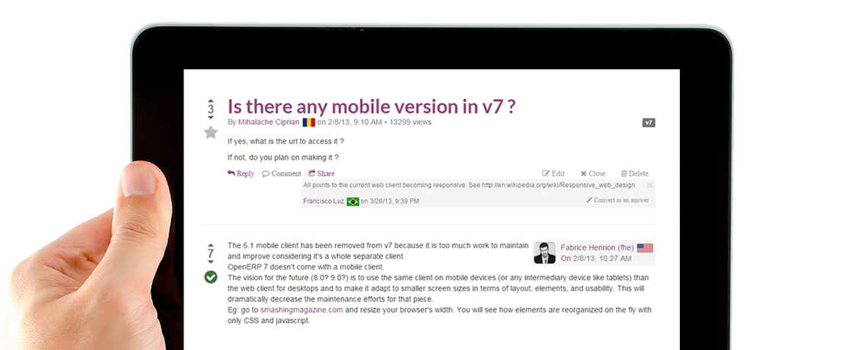This screenshot has width=868, height=350.
Task: Click the text 'OpenERP 7 doesn't come with a mobile client.'
Action: click(305, 266)
